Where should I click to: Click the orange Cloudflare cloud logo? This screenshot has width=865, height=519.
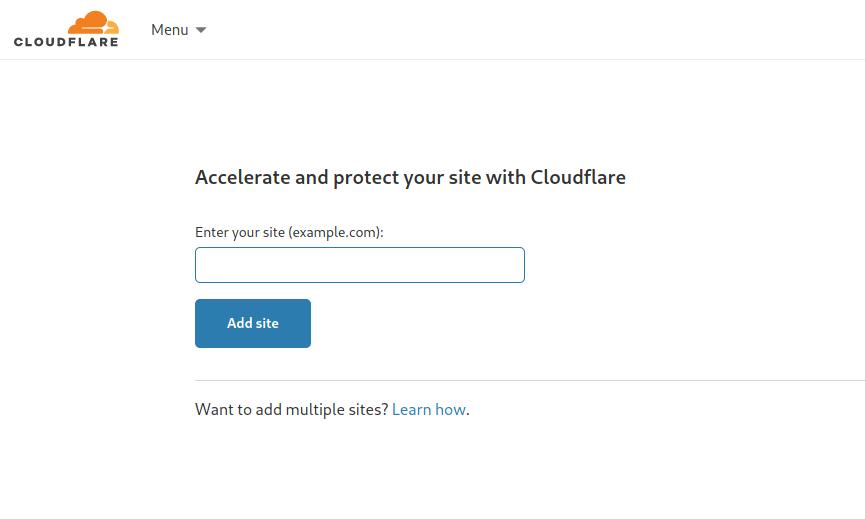[x=93, y=23]
